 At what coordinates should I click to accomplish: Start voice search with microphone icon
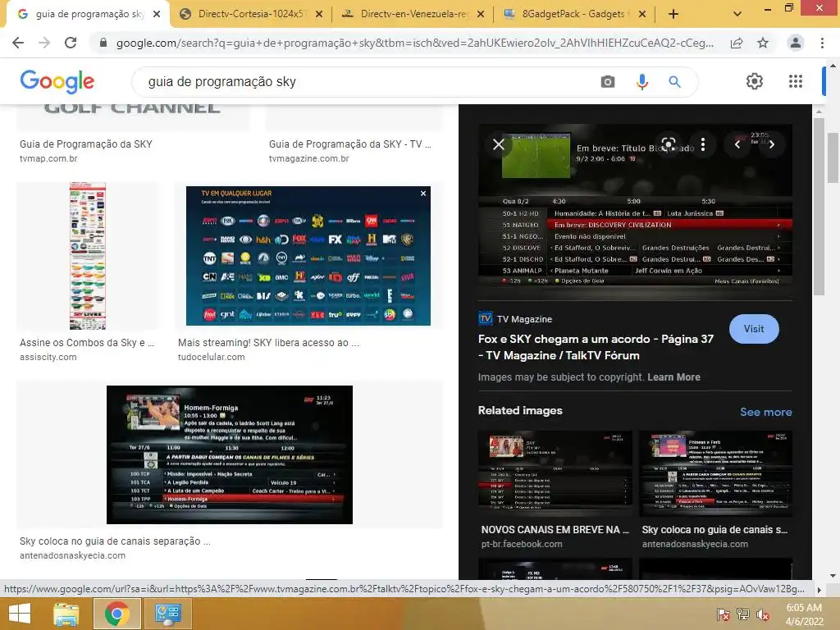[x=641, y=81]
